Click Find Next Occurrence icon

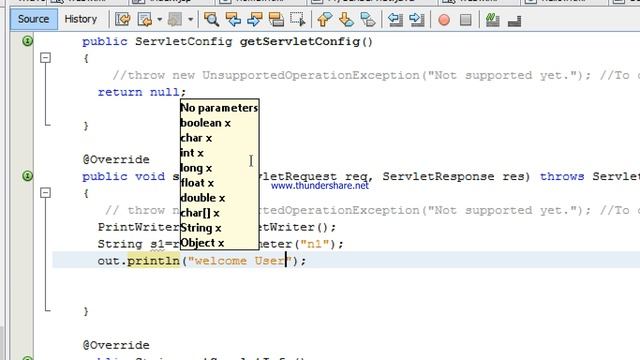pos(255,19)
